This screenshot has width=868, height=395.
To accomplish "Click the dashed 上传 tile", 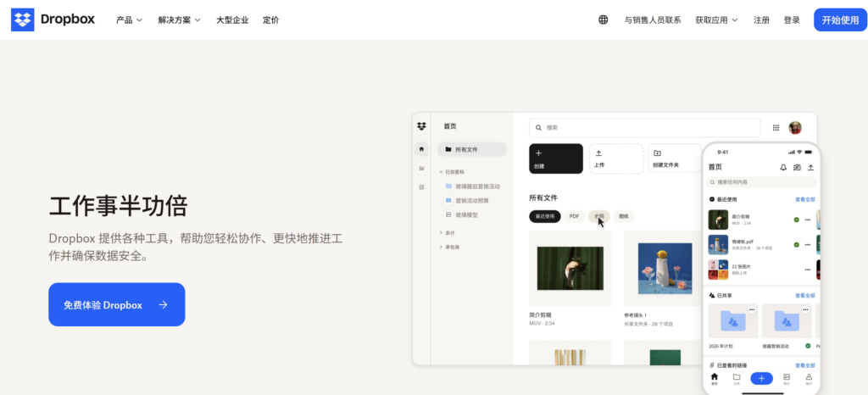I will coord(615,159).
